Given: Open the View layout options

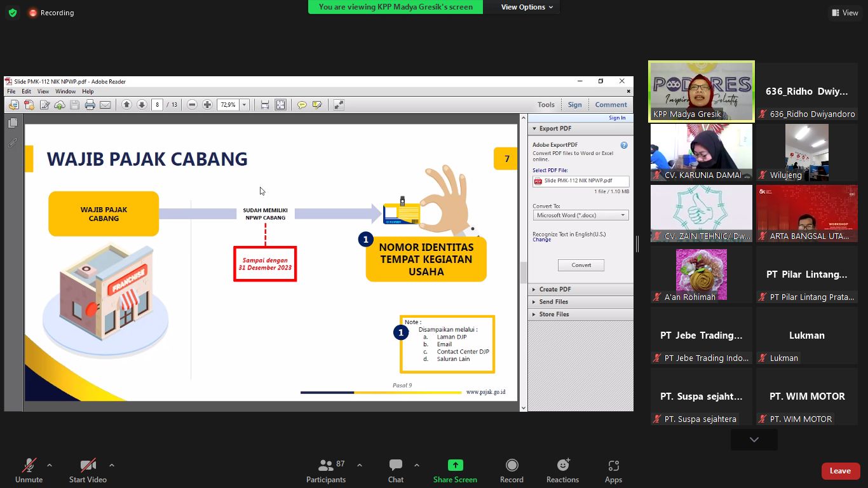Looking at the screenshot, I should coord(844,13).
